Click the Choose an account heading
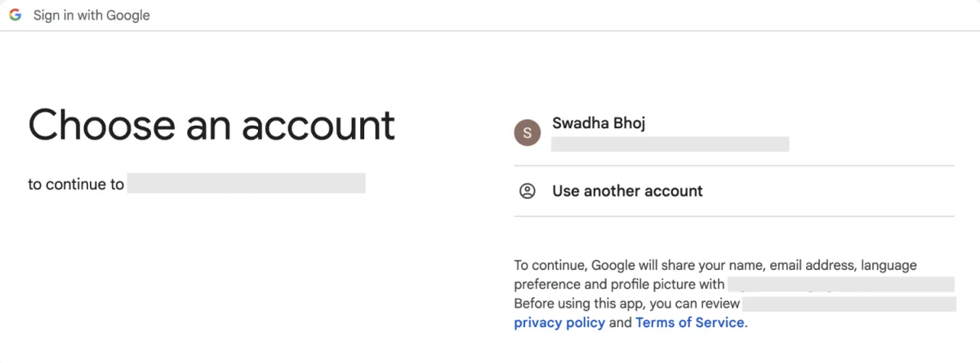Screen dimensions: 980x363 tap(212, 125)
